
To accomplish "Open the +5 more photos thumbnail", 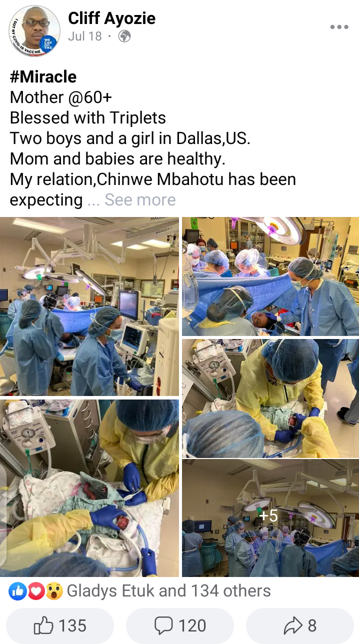I will [x=270, y=518].
